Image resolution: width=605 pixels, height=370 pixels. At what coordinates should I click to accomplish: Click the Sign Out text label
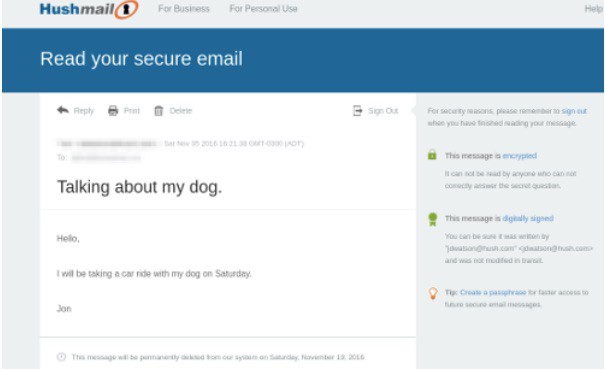coord(383,111)
